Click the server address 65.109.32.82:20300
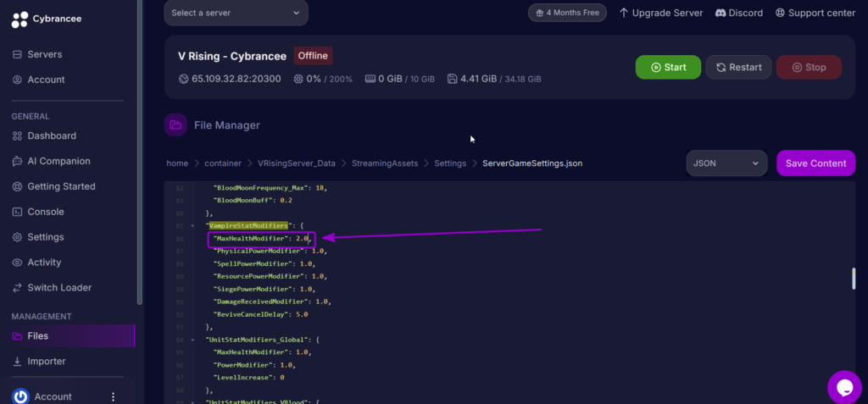868x404 pixels. coord(236,79)
